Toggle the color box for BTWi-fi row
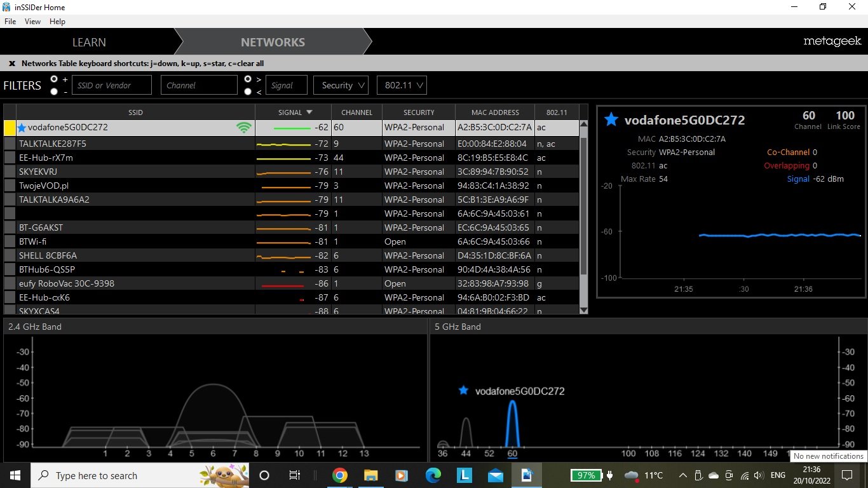This screenshot has height=488, width=868. [x=10, y=241]
